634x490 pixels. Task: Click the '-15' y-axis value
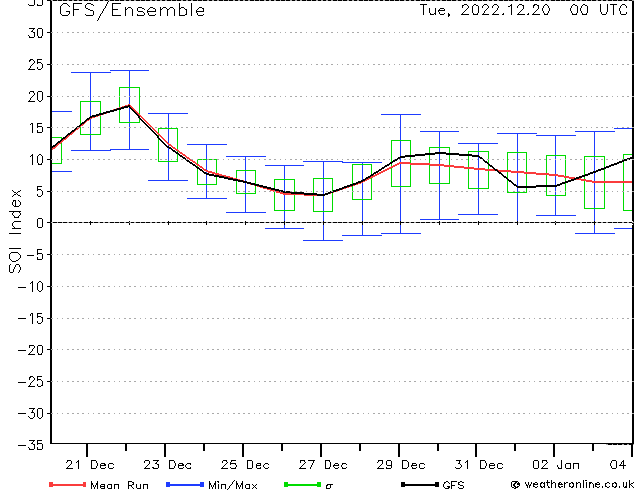click(x=31, y=318)
